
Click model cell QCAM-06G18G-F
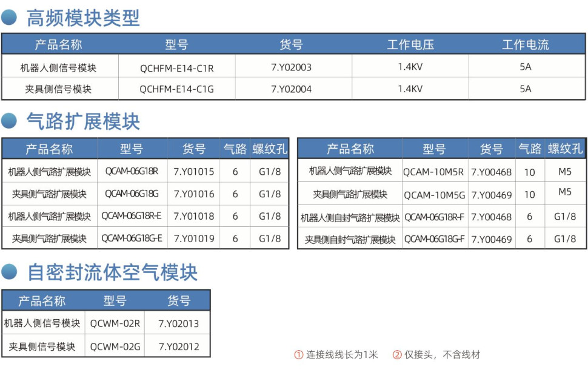coord(435,239)
